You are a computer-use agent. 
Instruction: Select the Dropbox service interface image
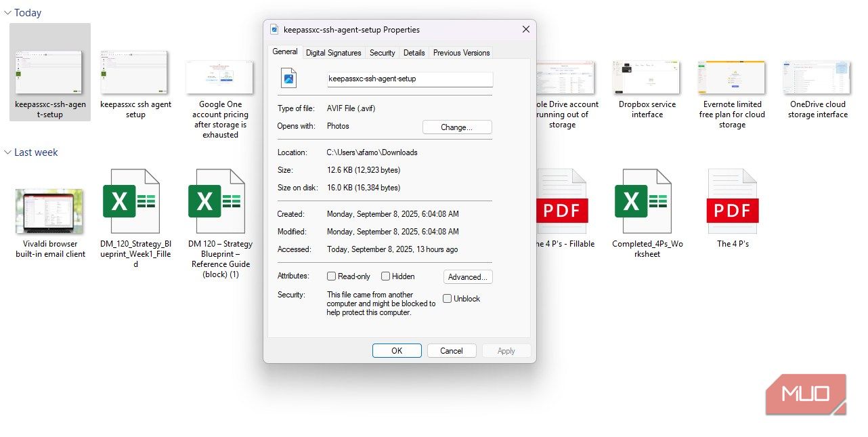tap(647, 77)
